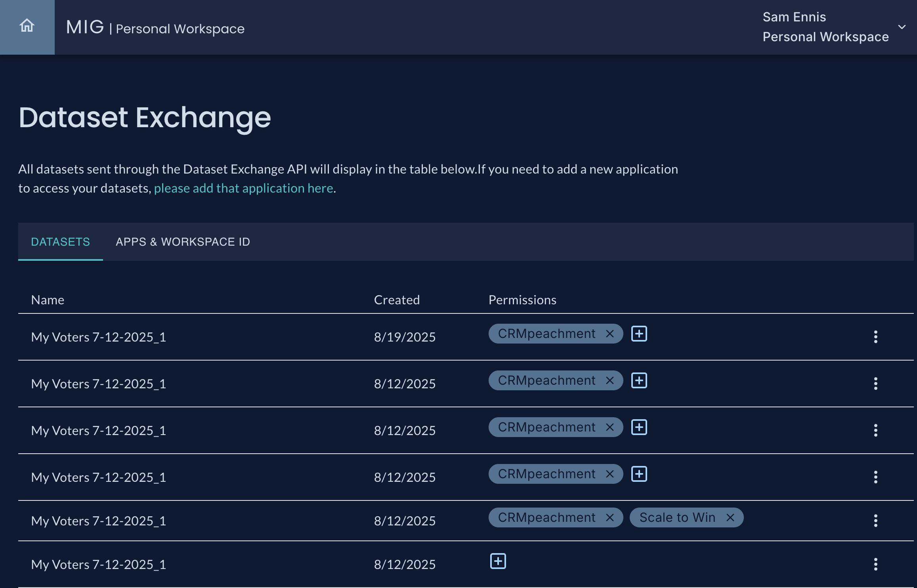Click the plus icon in the second dataset row

tap(639, 380)
